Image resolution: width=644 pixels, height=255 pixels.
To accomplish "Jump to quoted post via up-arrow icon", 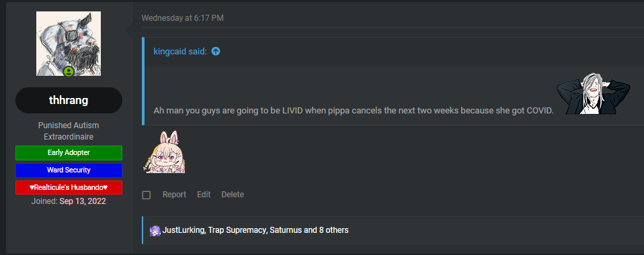I will pyautogui.click(x=216, y=51).
